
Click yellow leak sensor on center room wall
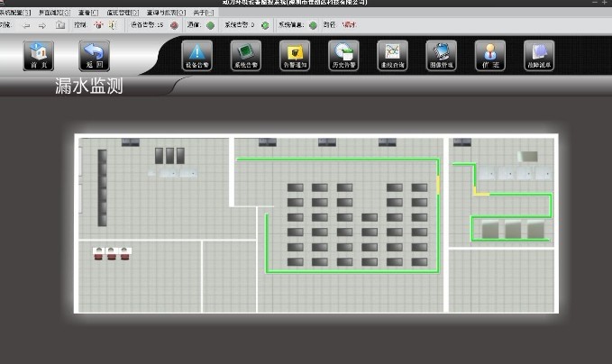[439, 186]
